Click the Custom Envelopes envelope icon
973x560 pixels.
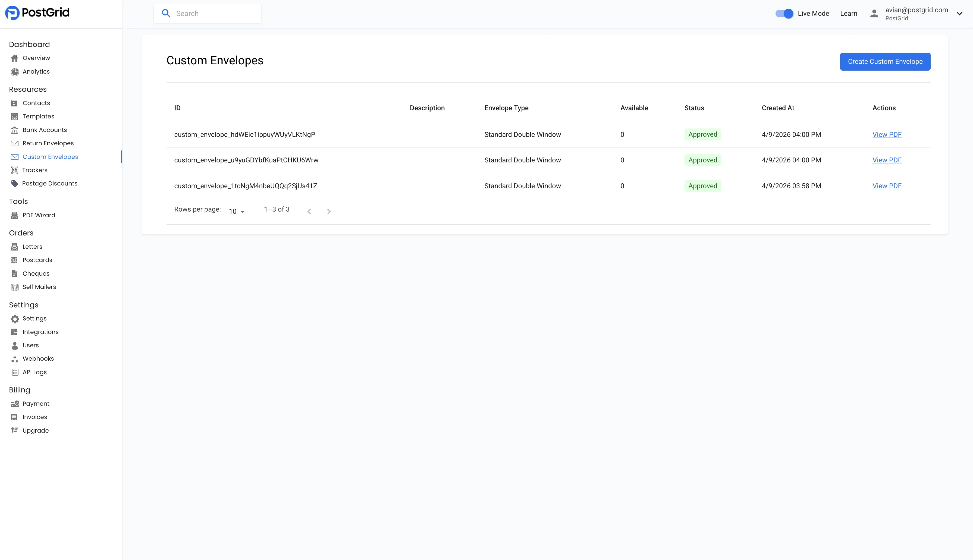click(x=15, y=157)
